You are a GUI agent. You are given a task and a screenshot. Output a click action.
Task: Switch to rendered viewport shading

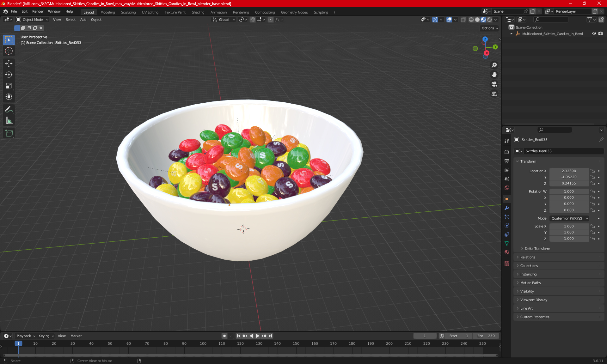(x=489, y=20)
